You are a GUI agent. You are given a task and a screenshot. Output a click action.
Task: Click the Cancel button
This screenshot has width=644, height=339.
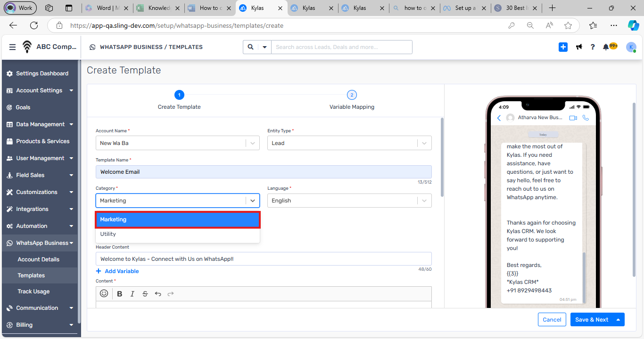click(552, 320)
